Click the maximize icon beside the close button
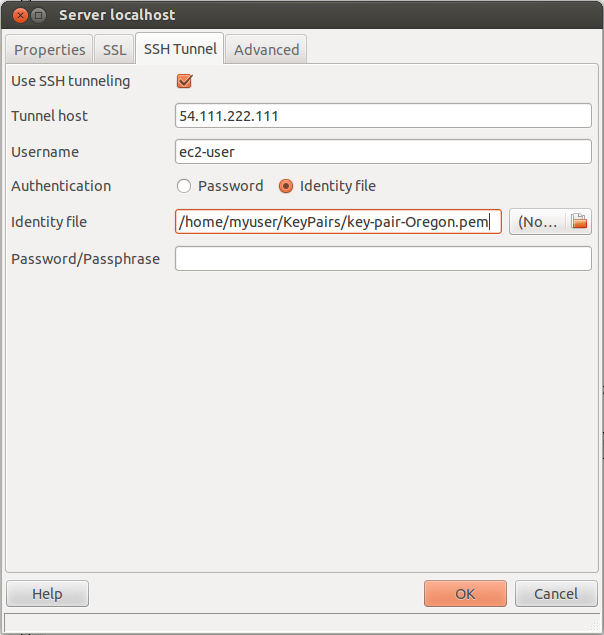 click(x=38, y=16)
